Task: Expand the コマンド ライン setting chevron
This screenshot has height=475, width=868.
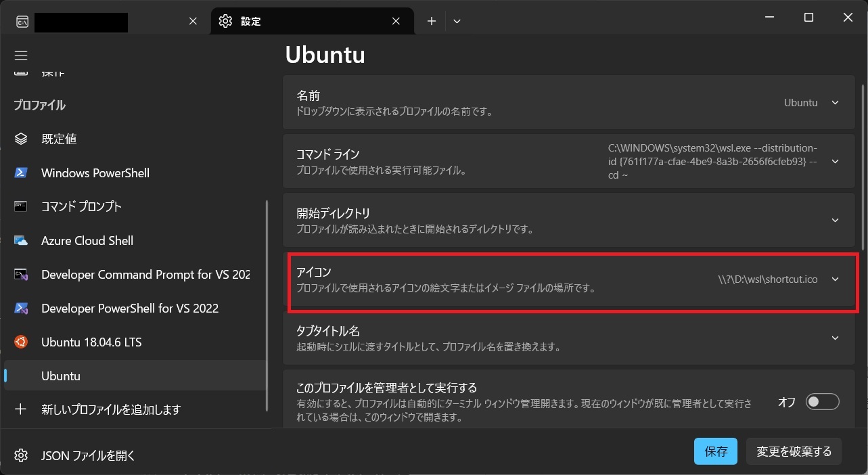Action: 835,162
